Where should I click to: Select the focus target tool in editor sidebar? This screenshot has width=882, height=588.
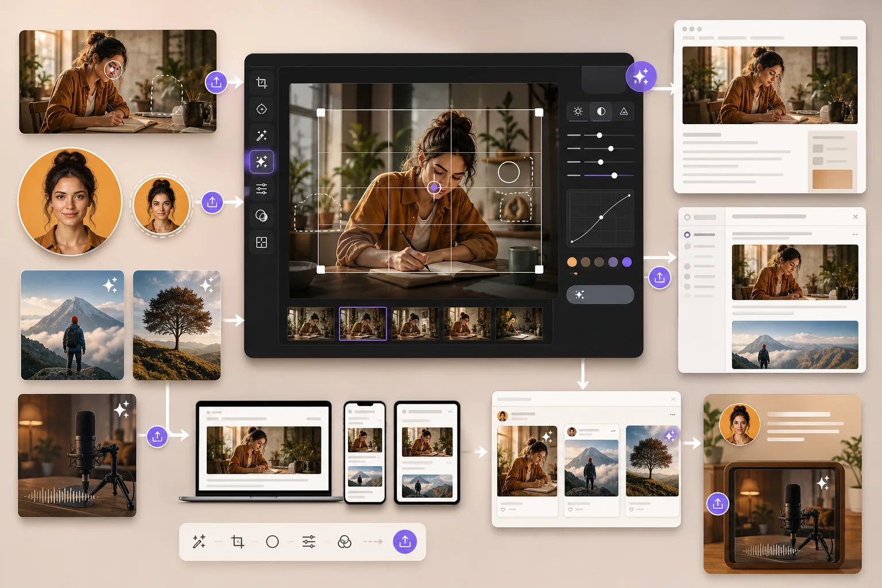pyautogui.click(x=261, y=109)
